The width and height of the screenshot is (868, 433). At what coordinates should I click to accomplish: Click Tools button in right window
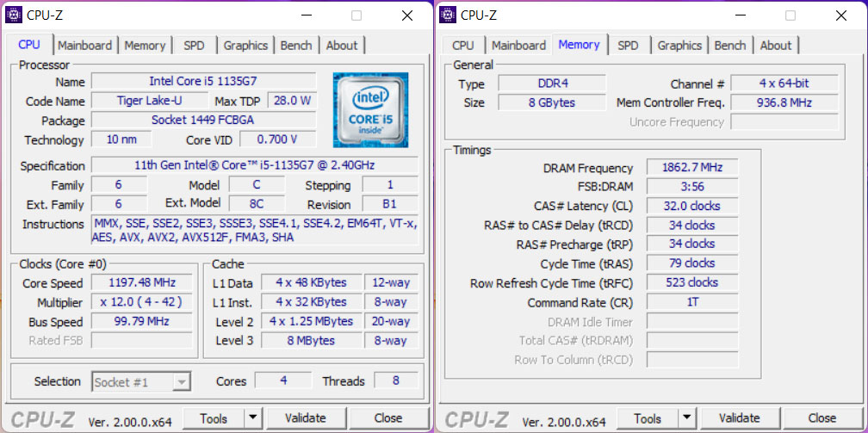648,418
